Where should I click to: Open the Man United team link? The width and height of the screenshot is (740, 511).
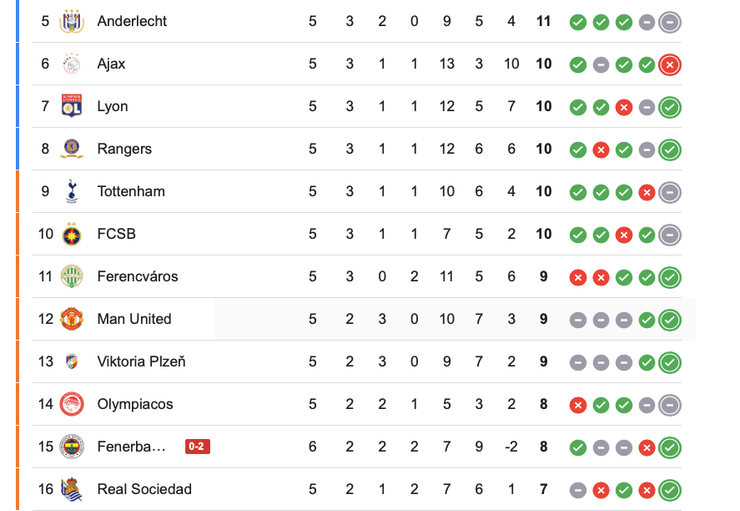[134, 319]
